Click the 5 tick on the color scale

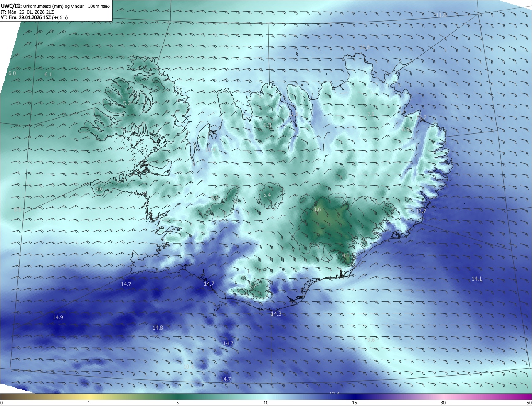point(177,403)
